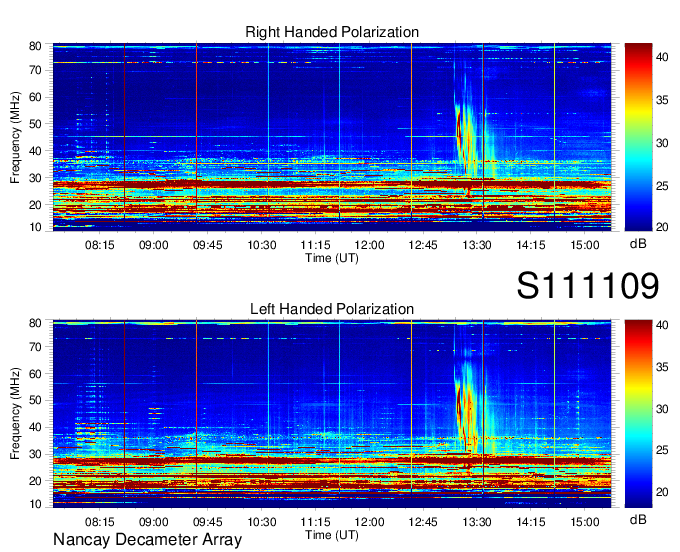Click the "Time (UT)" label under Left Handed plot

click(x=332, y=535)
